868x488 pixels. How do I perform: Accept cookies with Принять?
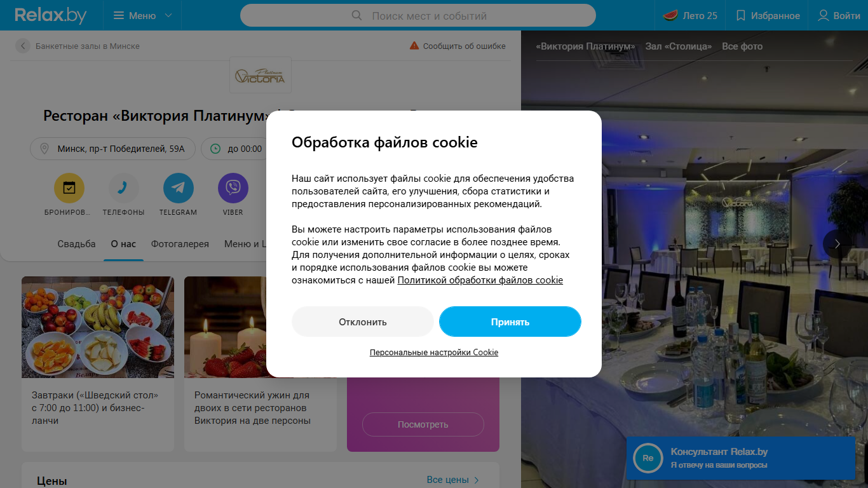tap(510, 322)
